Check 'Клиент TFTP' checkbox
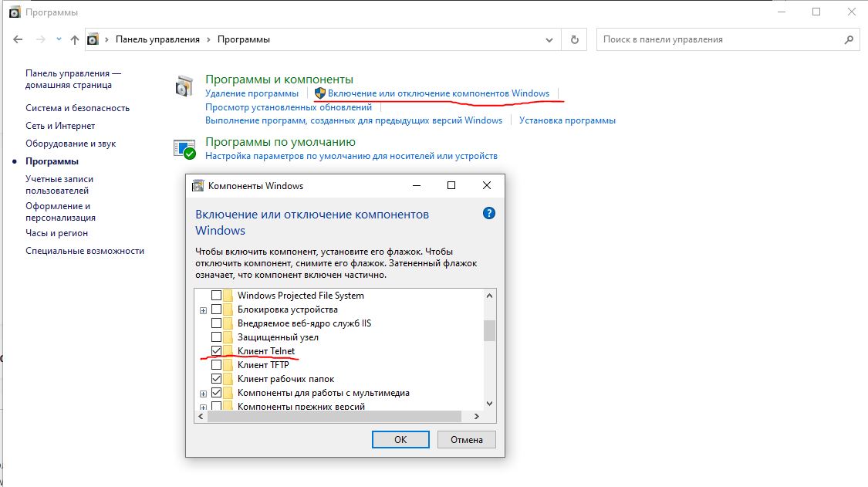 [x=217, y=364]
